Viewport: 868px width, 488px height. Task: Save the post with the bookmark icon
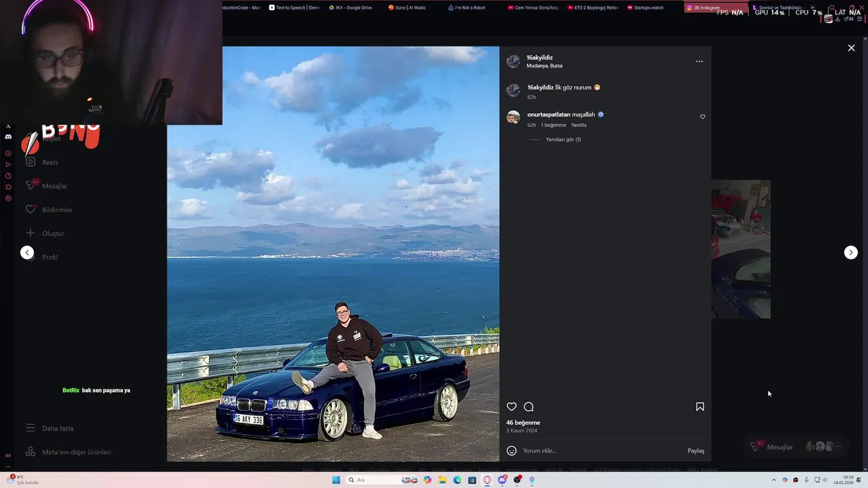(x=700, y=407)
